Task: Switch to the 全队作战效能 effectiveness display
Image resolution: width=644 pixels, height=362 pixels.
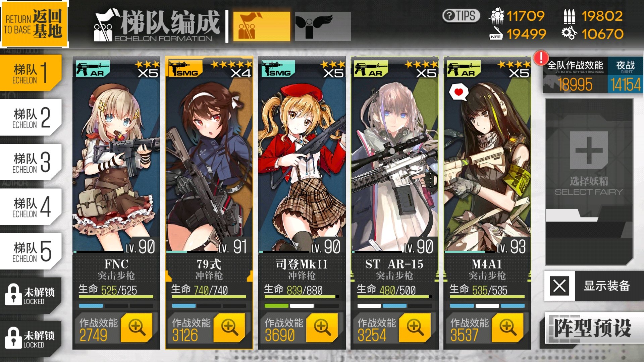Action: (575, 75)
